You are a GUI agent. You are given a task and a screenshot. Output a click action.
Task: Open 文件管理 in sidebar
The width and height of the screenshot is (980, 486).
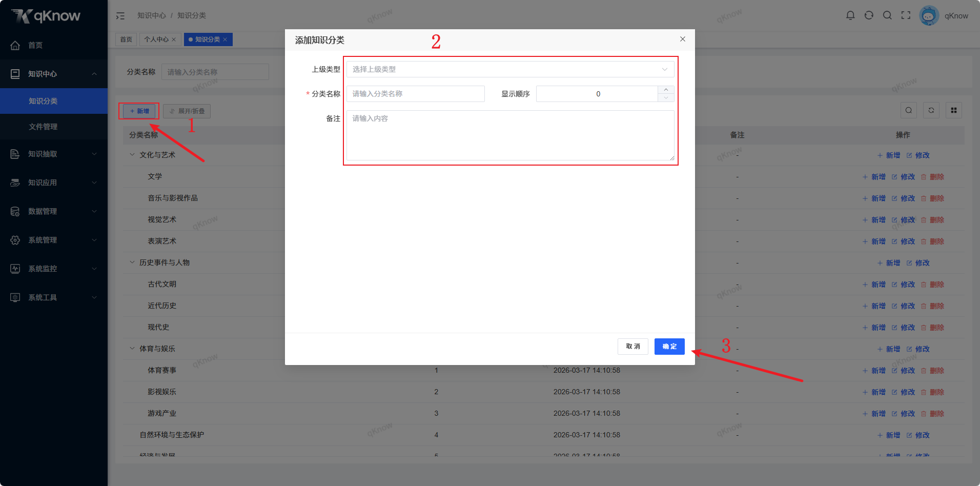(x=54, y=127)
